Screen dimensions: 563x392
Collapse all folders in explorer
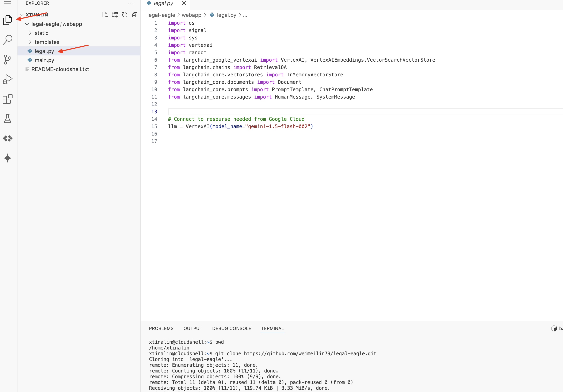point(134,15)
